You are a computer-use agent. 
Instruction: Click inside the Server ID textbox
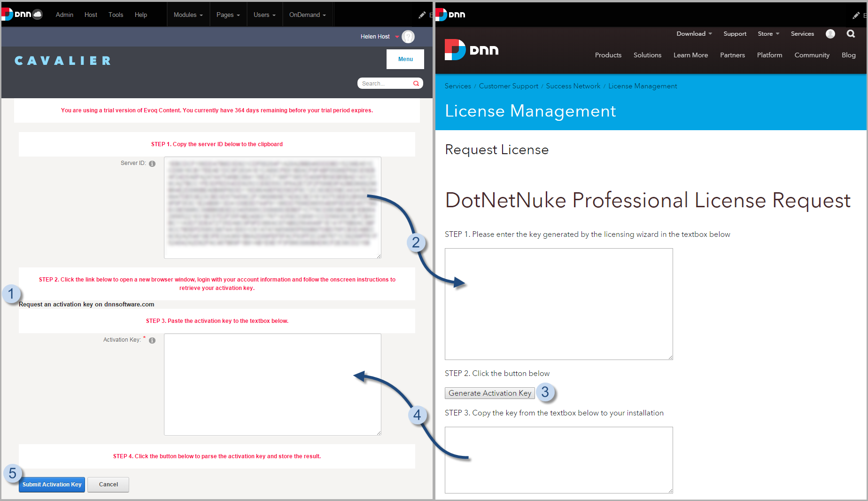pyautogui.click(x=272, y=208)
